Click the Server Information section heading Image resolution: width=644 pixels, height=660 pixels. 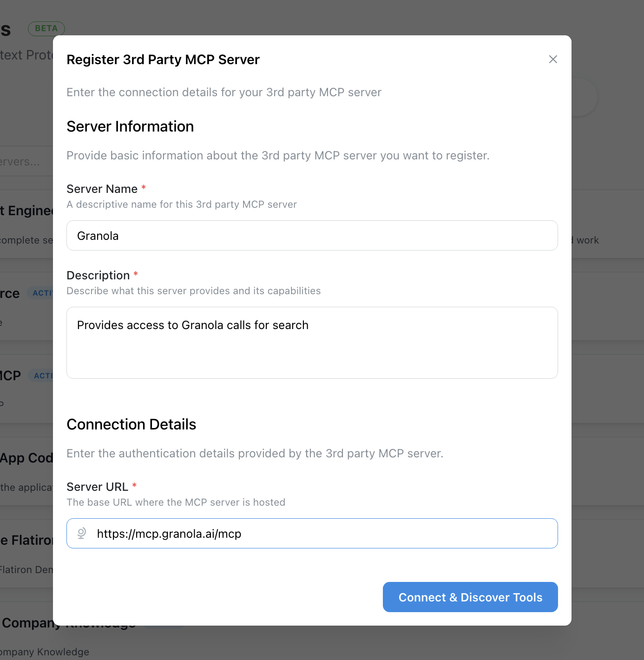point(130,126)
